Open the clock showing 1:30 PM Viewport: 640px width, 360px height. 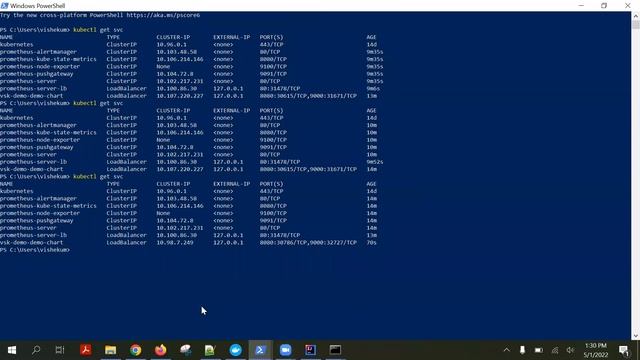coord(596,350)
